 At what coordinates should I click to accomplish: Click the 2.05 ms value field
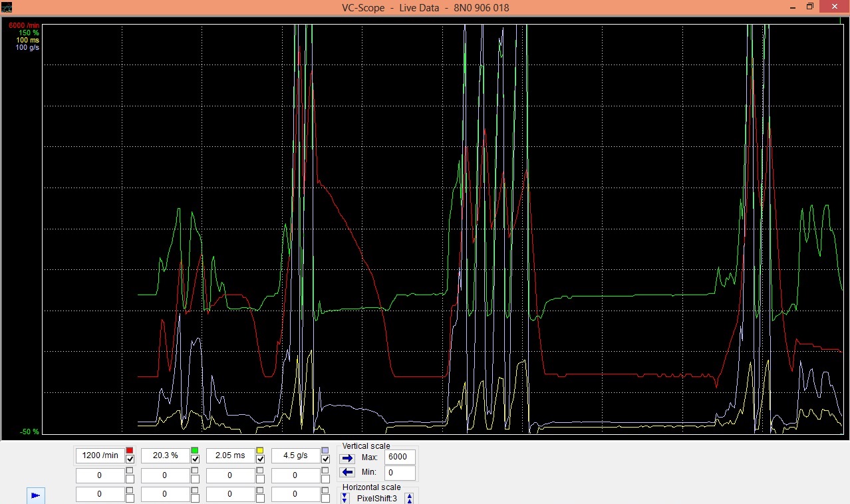230,455
